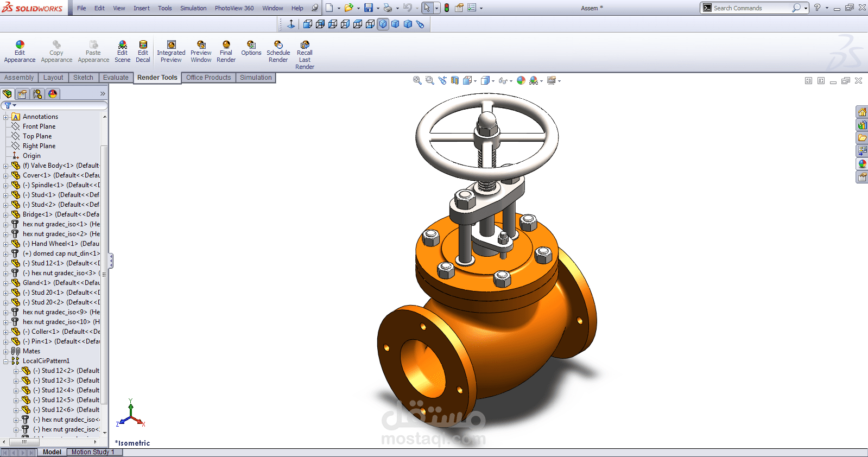This screenshot has width=868, height=457.
Task: Expand the FeatureManager panel chevron
Action: coord(103,94)
